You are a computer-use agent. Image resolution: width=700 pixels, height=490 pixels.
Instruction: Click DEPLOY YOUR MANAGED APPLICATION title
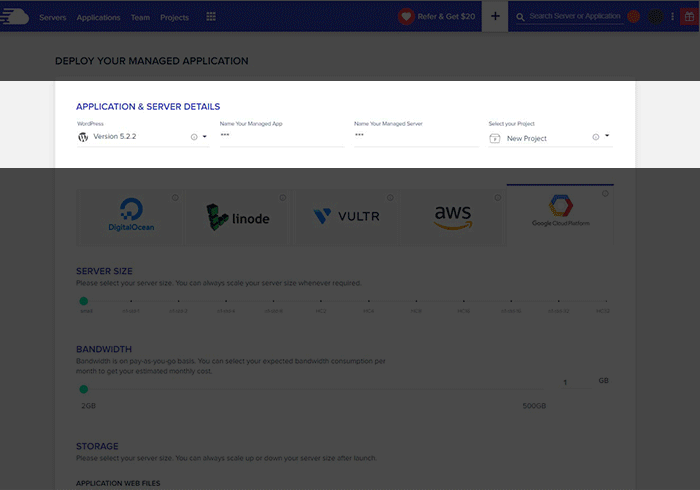click(151, 61)
